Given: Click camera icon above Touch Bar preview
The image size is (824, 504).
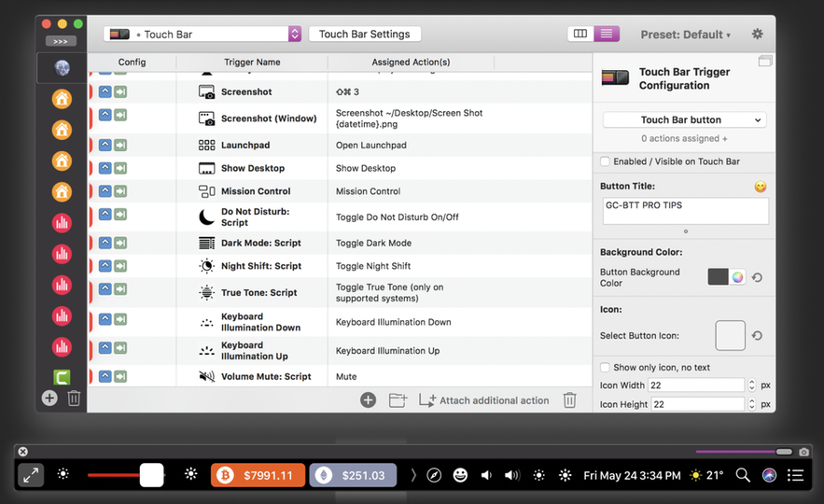Looking at the screenshot, I should pyautogui.click(x=803, y=452).
